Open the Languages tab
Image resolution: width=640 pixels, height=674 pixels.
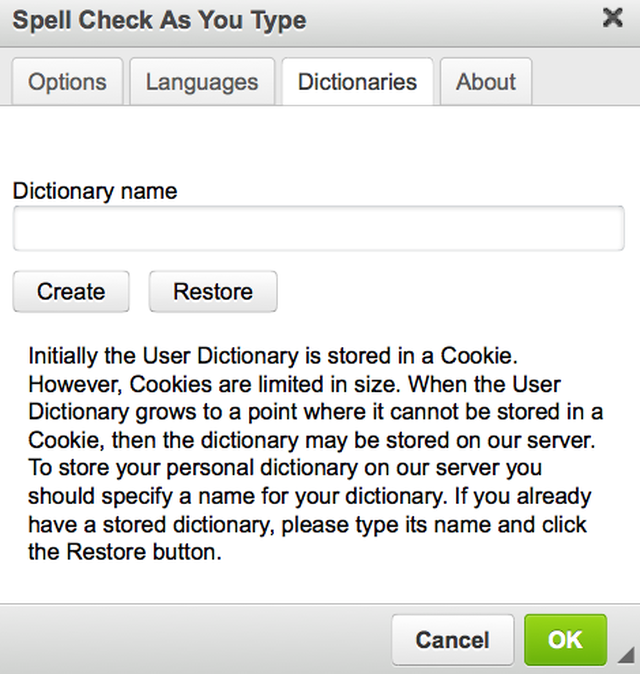tap(202, 82)
